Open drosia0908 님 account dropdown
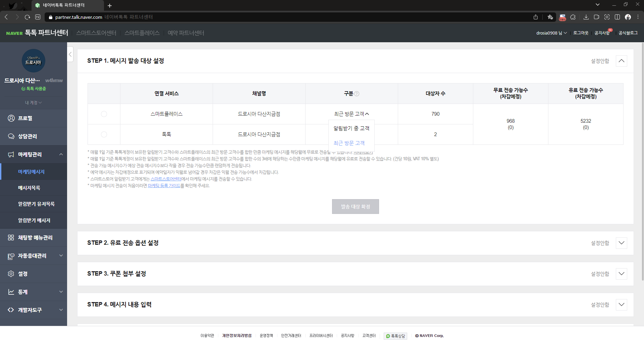 pyautogui.click(x=551, y=33)
